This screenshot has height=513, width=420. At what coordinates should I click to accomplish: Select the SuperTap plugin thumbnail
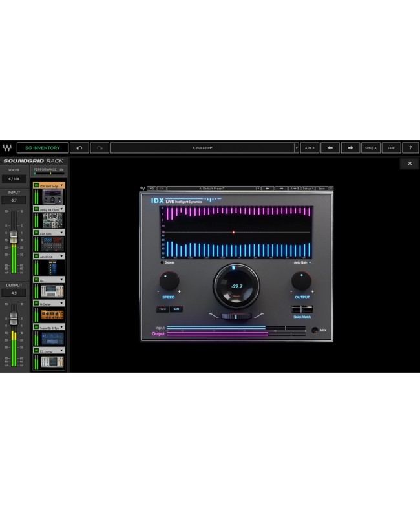click(52, 339)
